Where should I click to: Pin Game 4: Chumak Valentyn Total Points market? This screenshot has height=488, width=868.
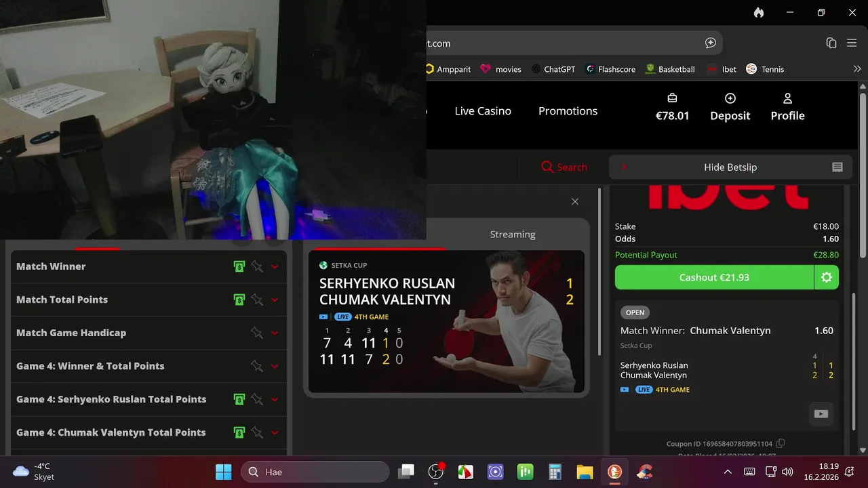[257, 432]
